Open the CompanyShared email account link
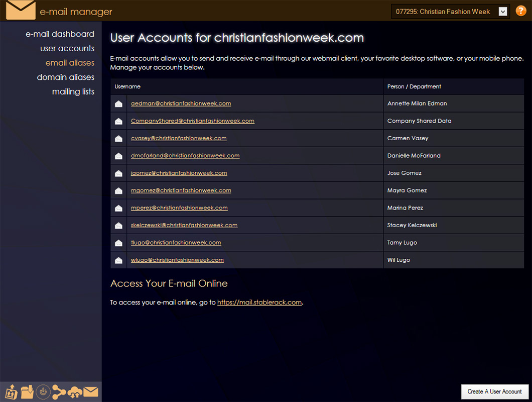The width and height of the screenshot is (532, 402). point(192,121)
